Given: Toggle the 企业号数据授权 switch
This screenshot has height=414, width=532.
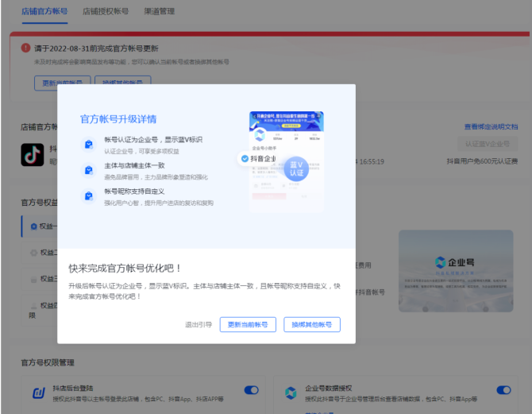Looking at the screenshot, I should click(503, 390).
